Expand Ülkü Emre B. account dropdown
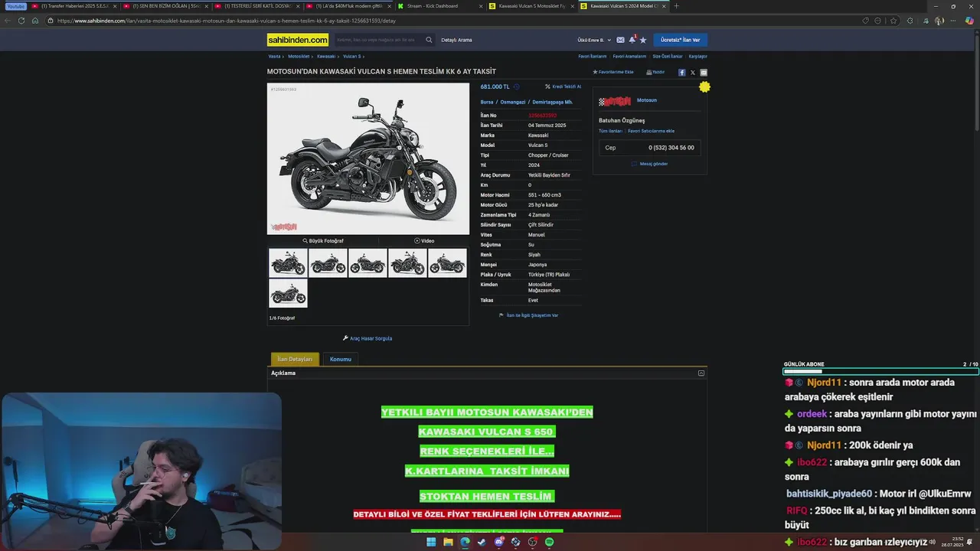Image resolution: width=980 pixels, height=551 pixels. pyautogui.click(x=595, y=40)
